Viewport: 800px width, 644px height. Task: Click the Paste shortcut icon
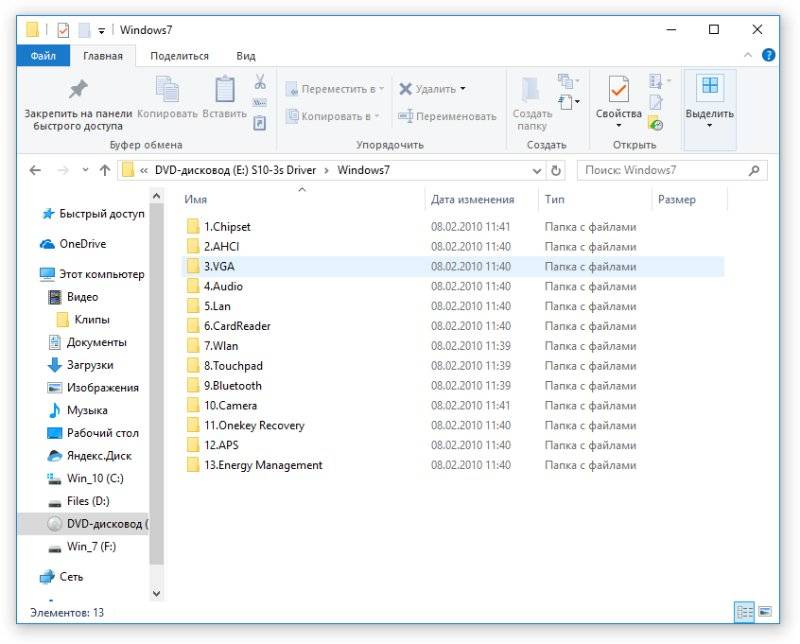(x=260, y=123)
